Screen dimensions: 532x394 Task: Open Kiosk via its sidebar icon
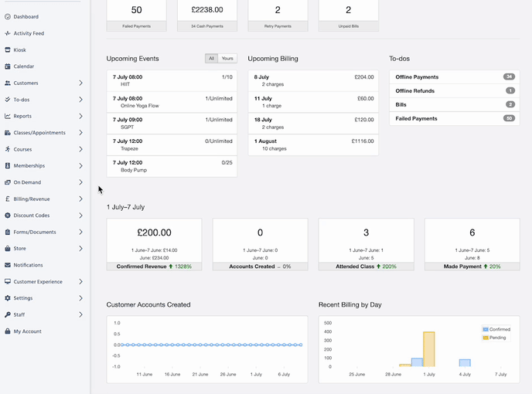tap(8, 50)
